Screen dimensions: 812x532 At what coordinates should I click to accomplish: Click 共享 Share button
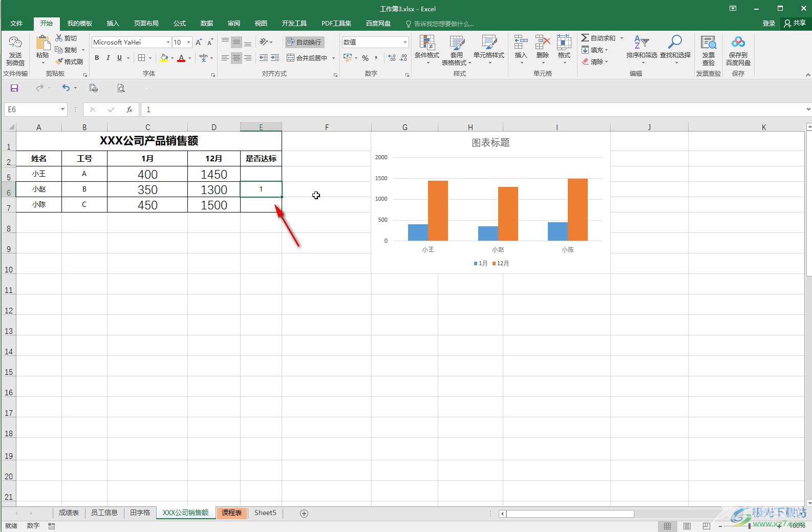[x=795, y=23]
